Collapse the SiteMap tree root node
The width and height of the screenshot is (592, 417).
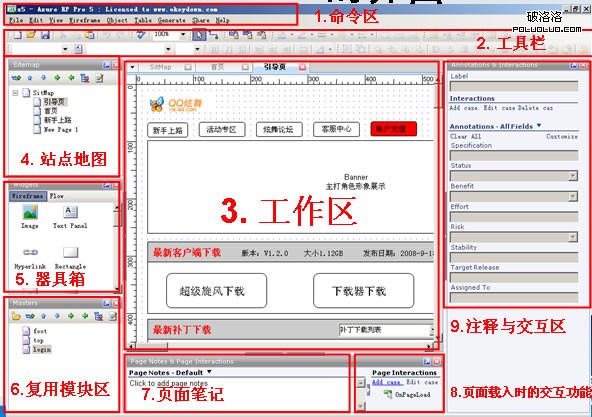point(15,93)
